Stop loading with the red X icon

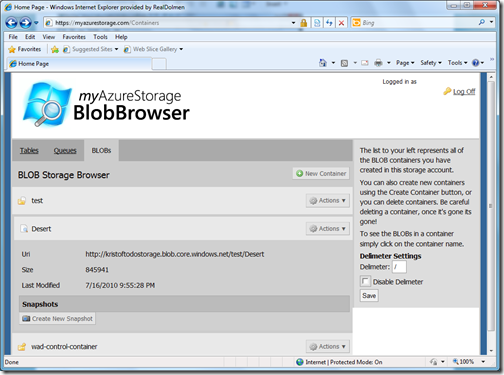point(341,23)
